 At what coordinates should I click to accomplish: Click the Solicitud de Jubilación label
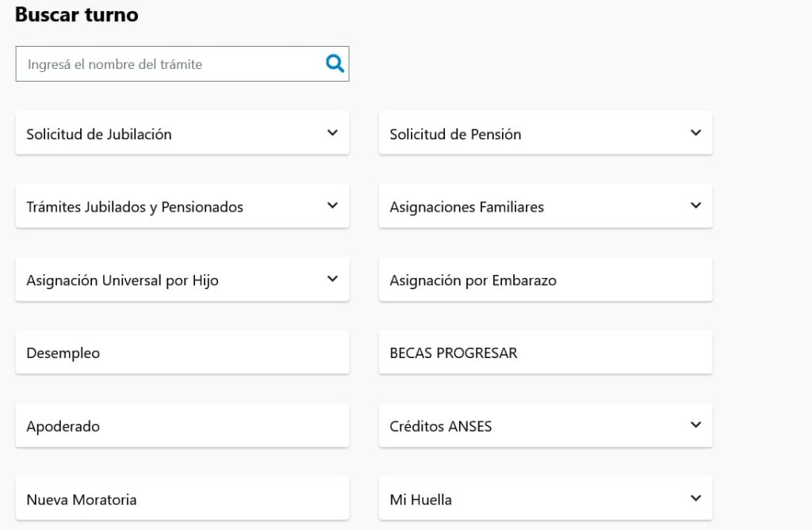(x=99, y=134)
